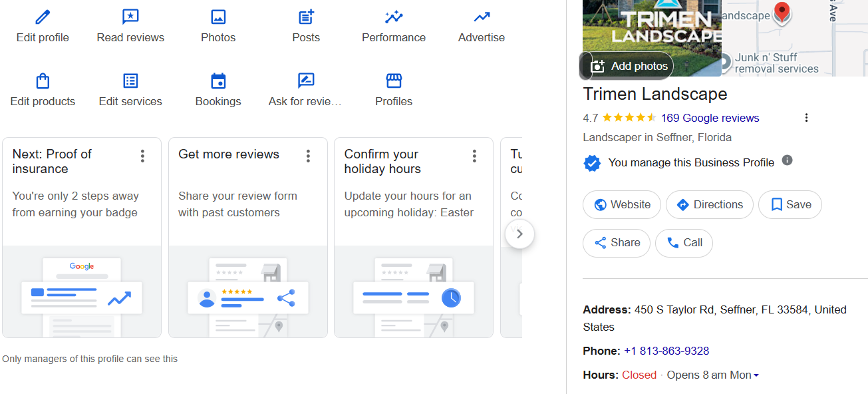Screen dimensions: 868x394
Task: Open the Performance sparkle chart icon
Action: [x=394, y=17]
